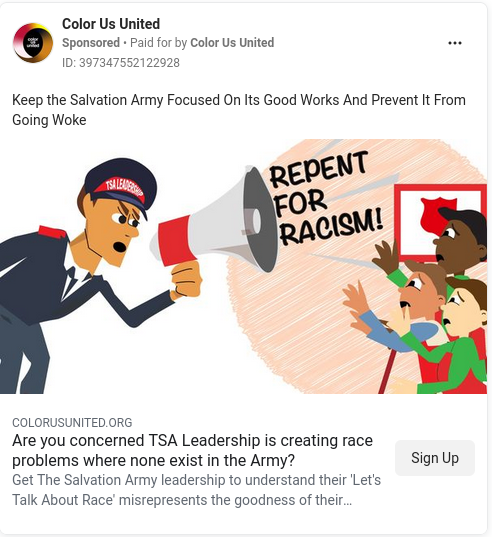
Task: Click the 'REPENT FOR RACISM!' text in image
Action: pyautogui.click(x=326, y=198)
